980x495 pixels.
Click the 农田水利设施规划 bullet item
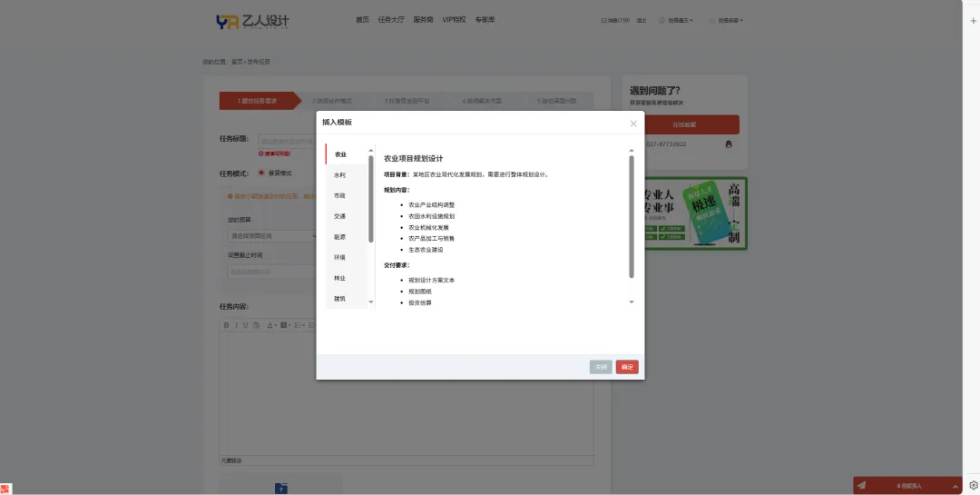tap(431, 216)
